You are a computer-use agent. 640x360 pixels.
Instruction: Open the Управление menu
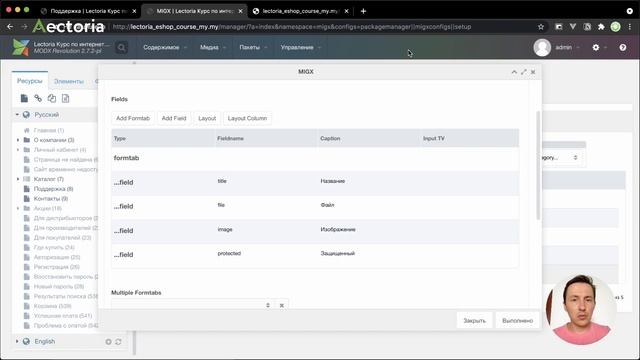tap(300, 47)
